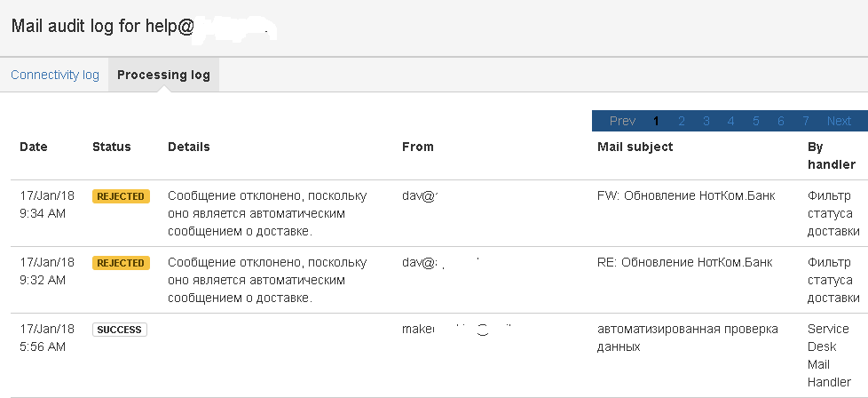This screenshot has height=398, width=868.
Task: Click REJECTED badge for 9:34 AM entry
Action: (121, 196)
